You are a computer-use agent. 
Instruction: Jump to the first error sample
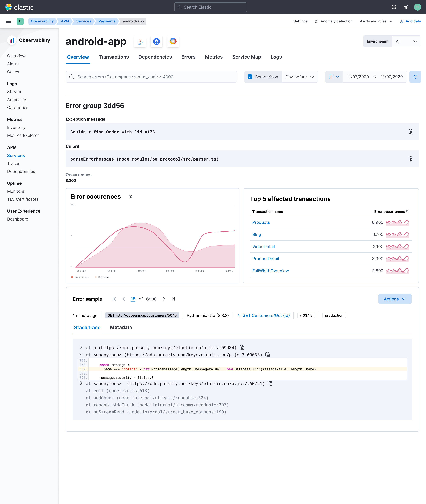114,299
